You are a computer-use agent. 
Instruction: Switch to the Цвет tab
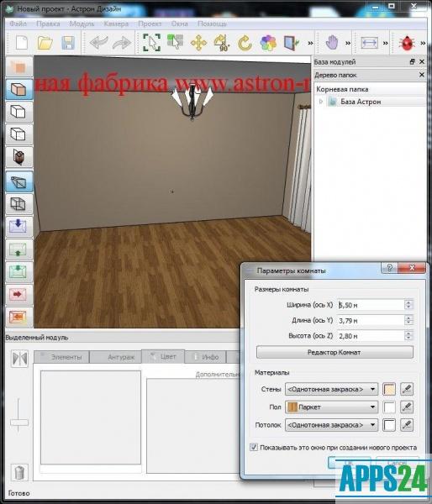coord(163,356)
